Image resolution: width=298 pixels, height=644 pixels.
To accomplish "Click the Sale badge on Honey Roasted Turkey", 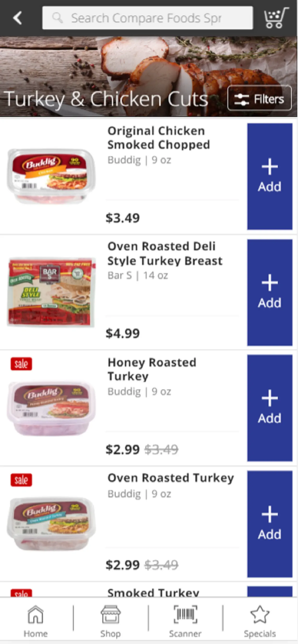I will 21,364.
